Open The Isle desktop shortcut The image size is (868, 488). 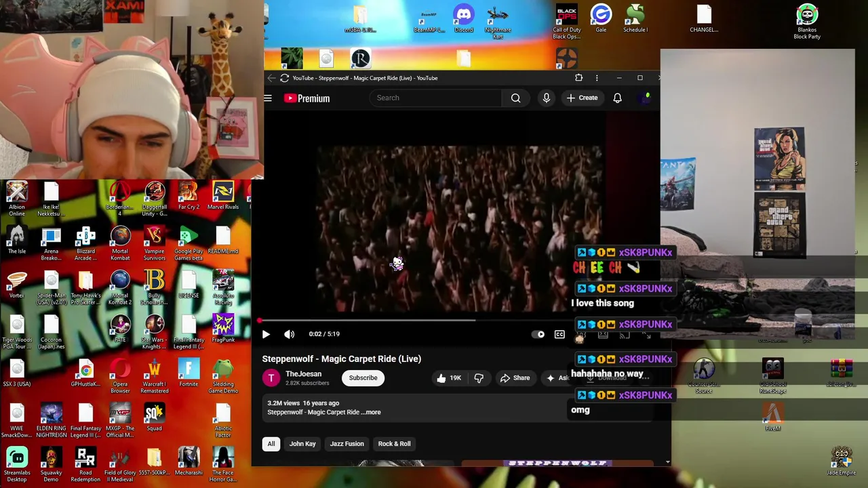(17, 241)
